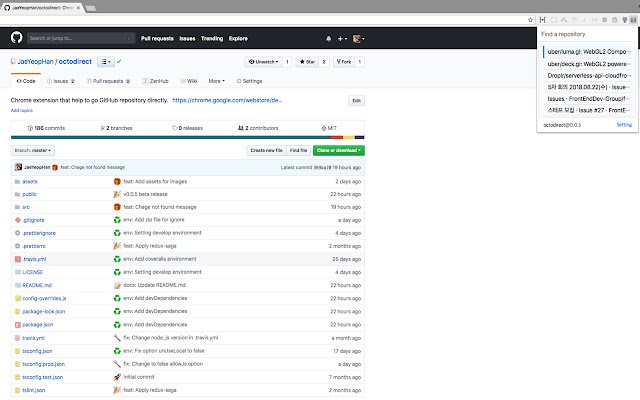Open the Pull requests repository tab
The image size is (640, 400).
[x=108, y=81]
